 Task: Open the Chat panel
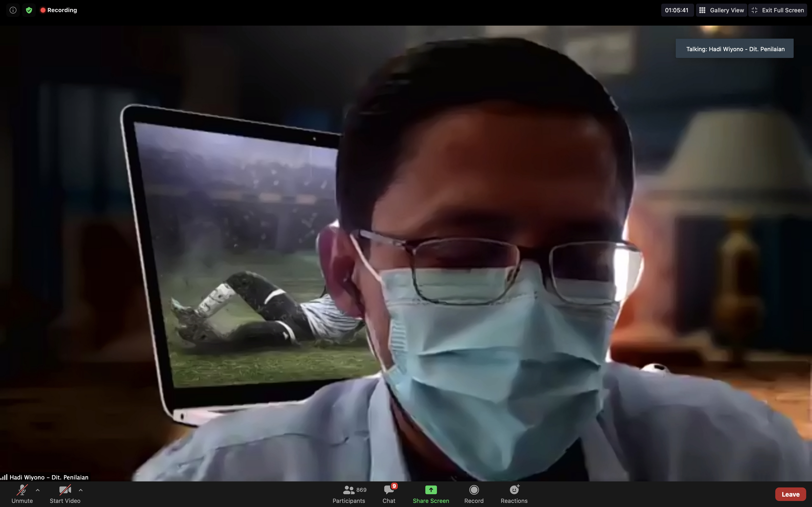tap(389, 494)
